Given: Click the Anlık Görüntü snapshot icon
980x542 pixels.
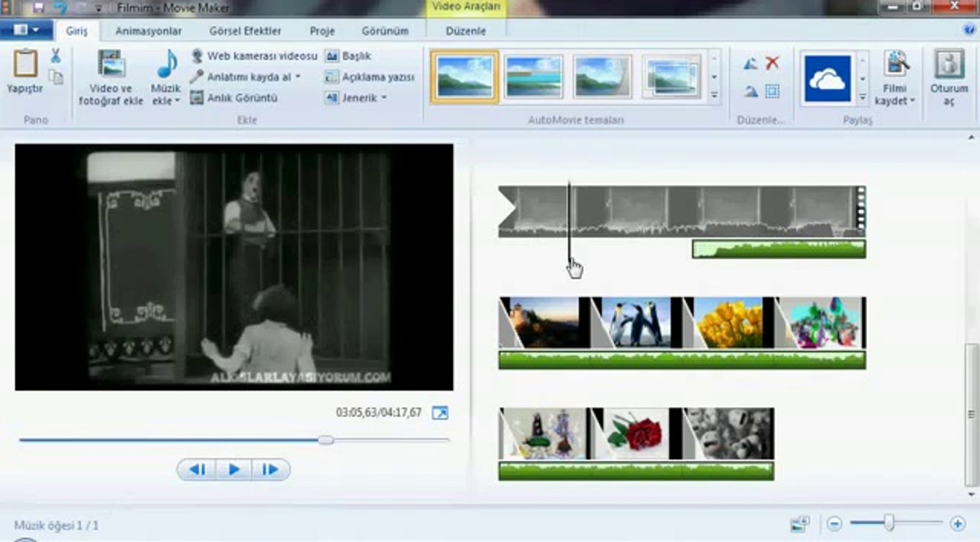Looking at the screenshot, I should 196,97.
